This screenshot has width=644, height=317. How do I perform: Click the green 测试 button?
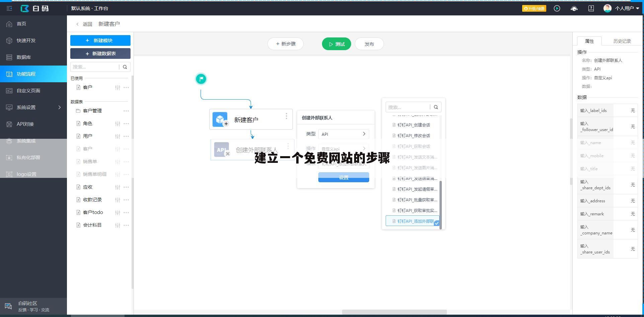coord(336,43)
